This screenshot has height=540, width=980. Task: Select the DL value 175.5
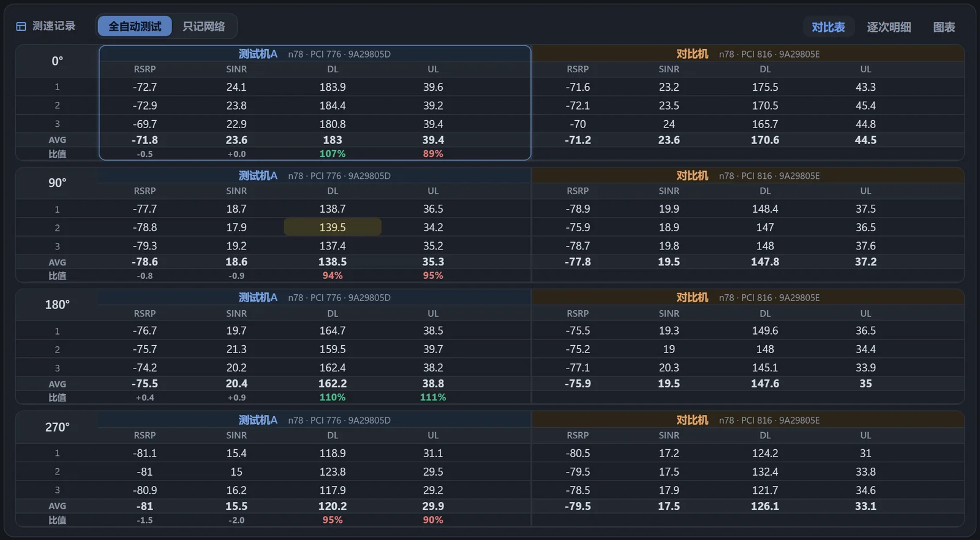(765, 87)
